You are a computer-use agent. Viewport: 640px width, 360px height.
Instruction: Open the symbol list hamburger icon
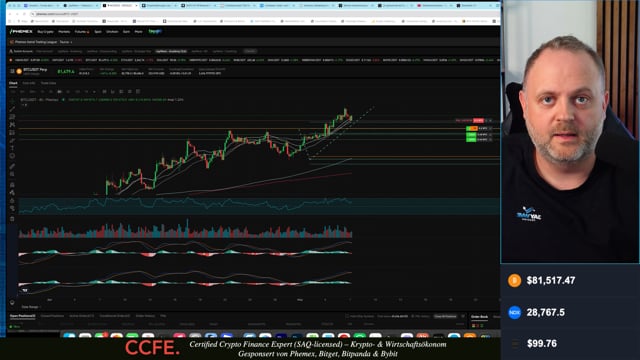[x=12, y=71]
